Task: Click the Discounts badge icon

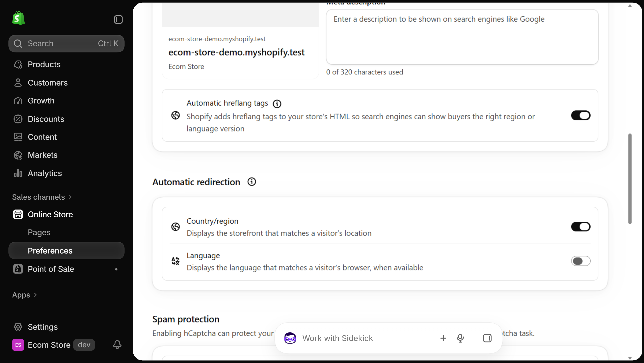Action: click(x=18, y=119)
